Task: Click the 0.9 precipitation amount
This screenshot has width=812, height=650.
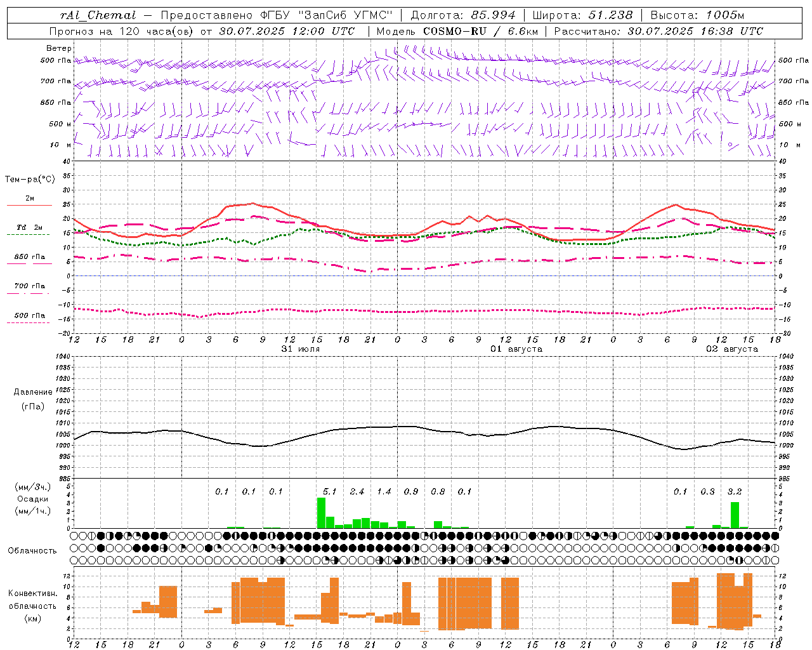Action: click(x=410, y=492)
